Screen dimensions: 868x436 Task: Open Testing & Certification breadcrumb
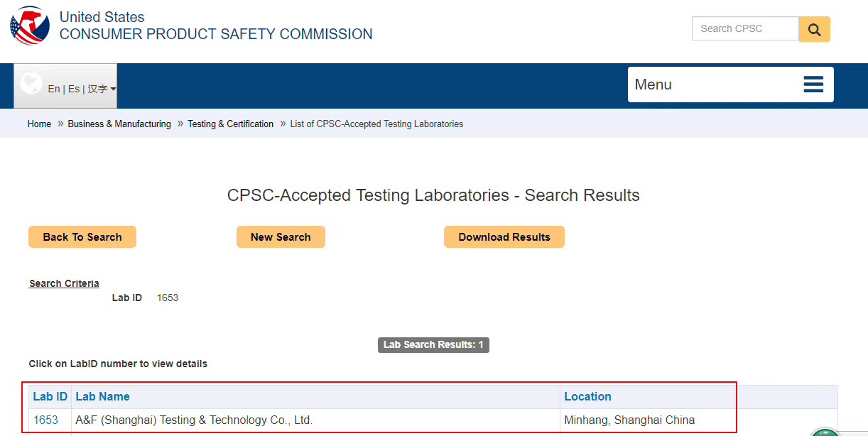(230, 124)
